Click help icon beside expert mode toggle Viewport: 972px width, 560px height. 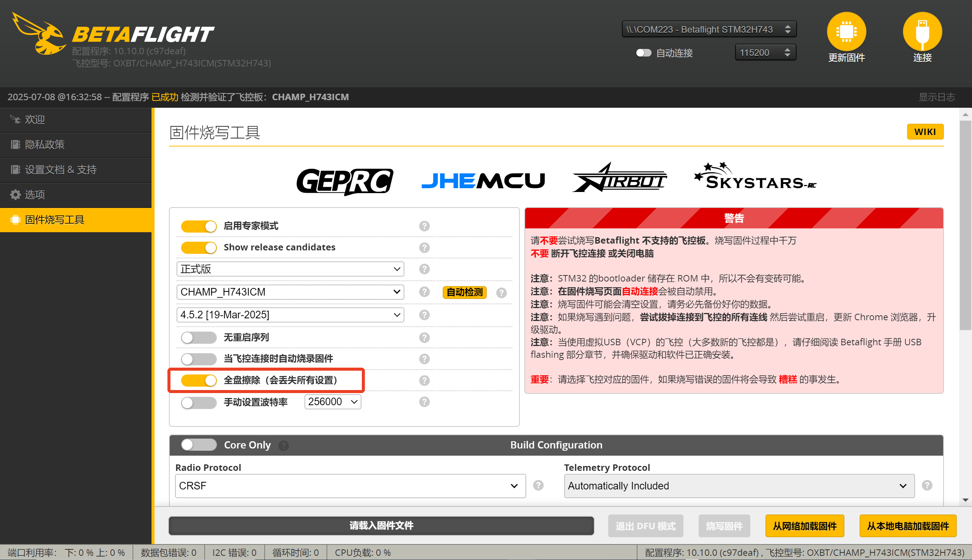[424, 226]
